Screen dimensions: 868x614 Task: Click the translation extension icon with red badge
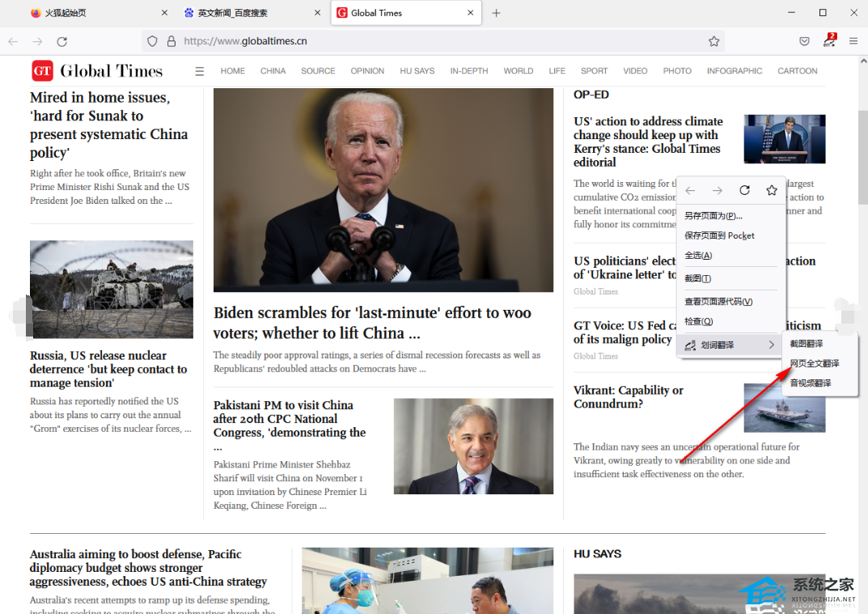pos(829,40)
